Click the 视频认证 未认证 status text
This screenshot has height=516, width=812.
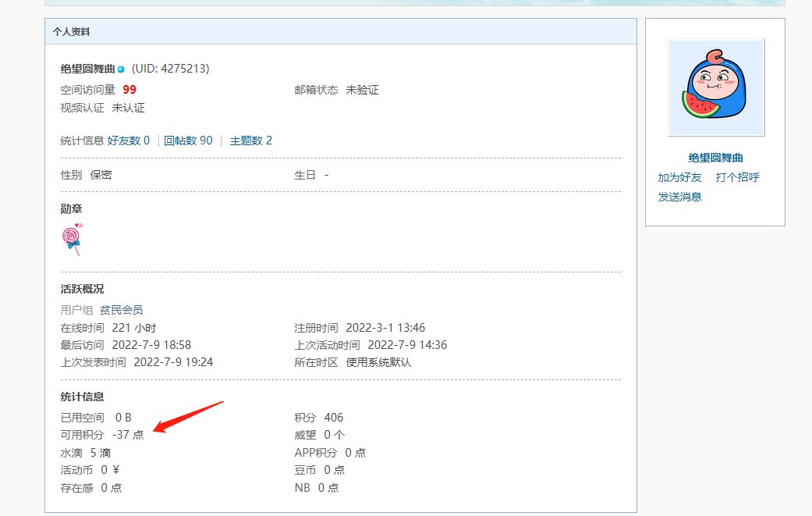(x=128, y=108)
